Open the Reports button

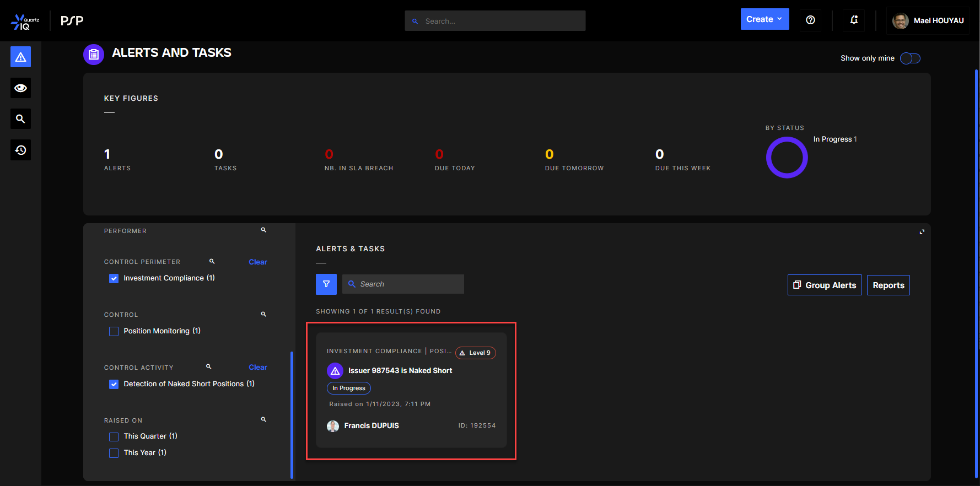(888, 285)
